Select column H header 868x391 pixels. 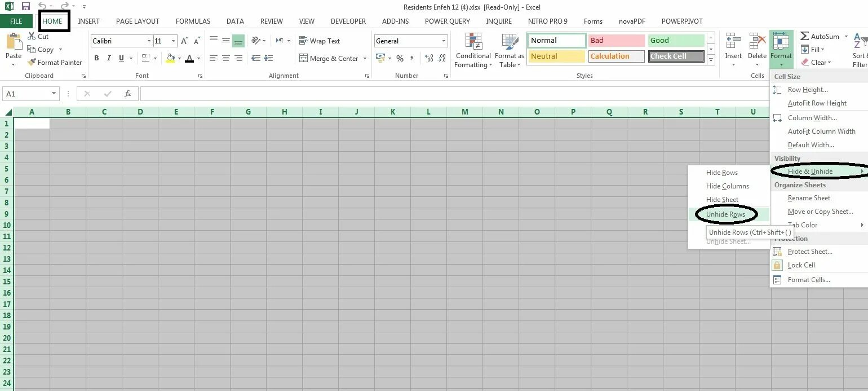coord(284,112)
